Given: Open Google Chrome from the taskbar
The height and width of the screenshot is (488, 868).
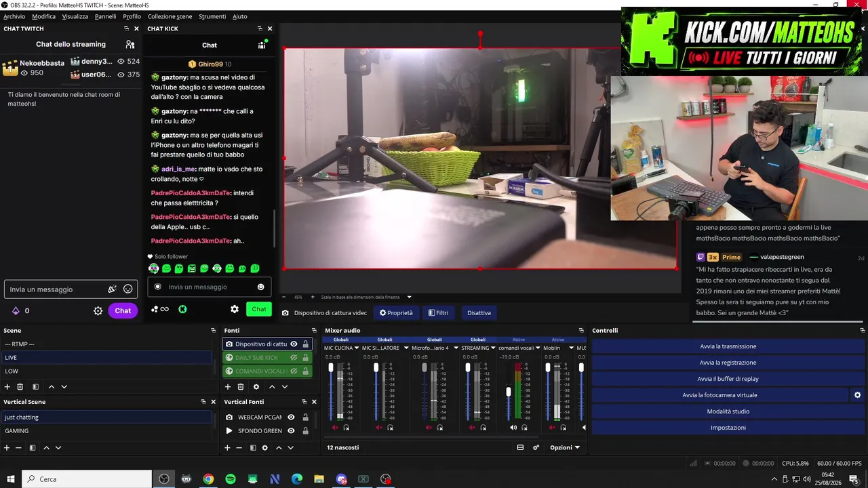Looking at the screenshot, I should tap(208, 479).
